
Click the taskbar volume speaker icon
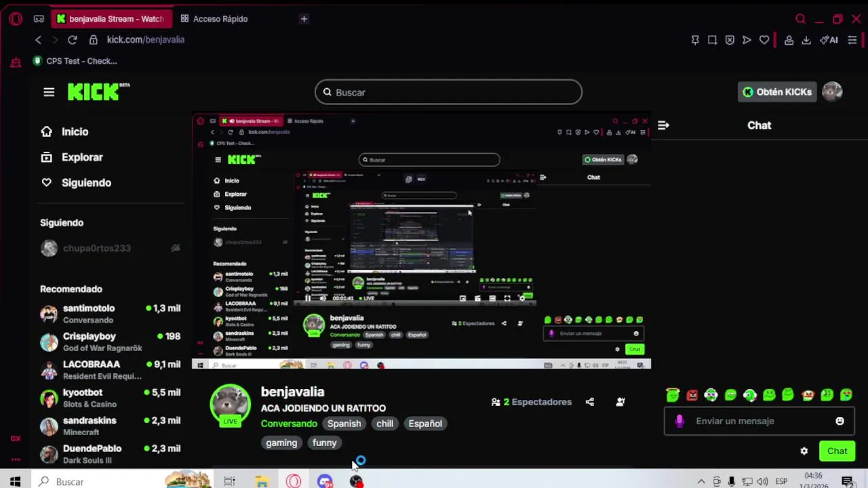click(x=762, y=482)
